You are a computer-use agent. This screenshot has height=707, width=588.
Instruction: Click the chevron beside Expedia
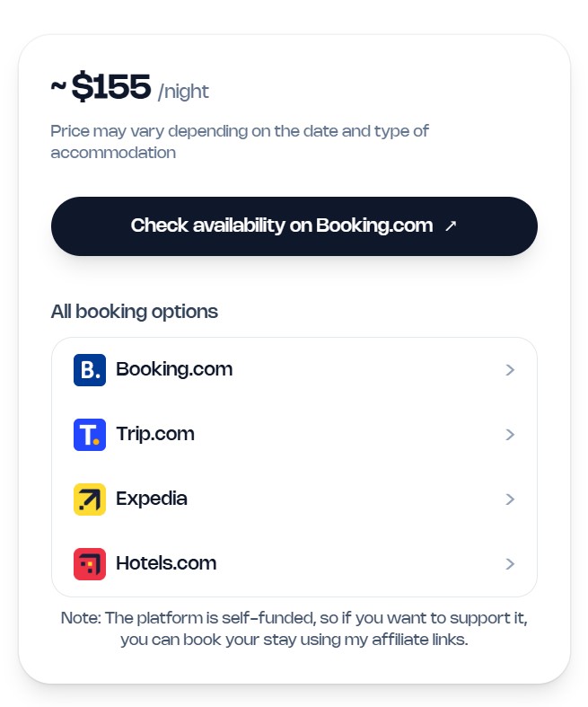[x=510, y=499]
